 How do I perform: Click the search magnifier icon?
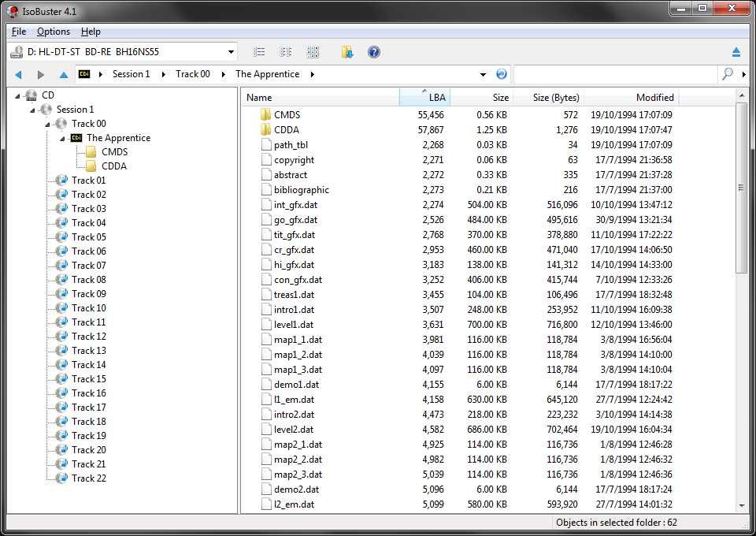(728, 74)
